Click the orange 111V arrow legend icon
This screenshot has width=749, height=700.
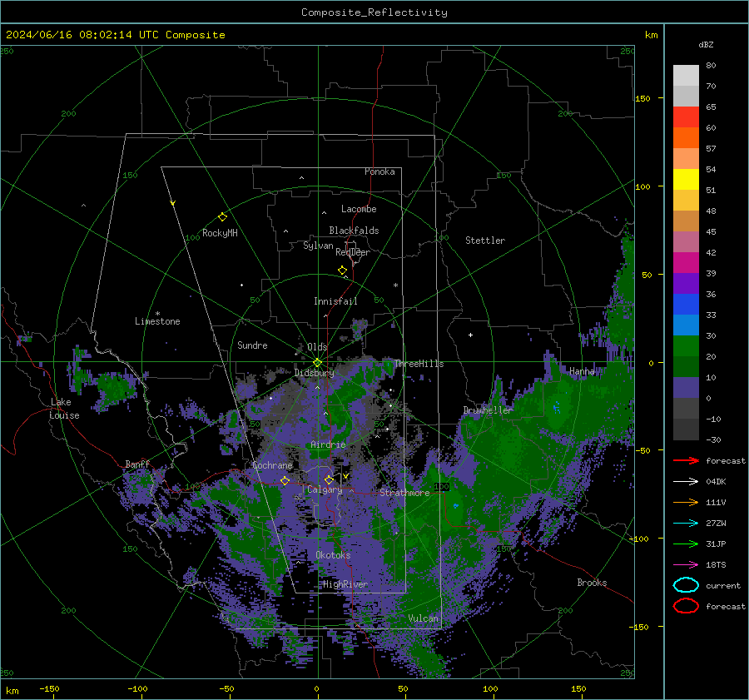(x=686, y=502)
